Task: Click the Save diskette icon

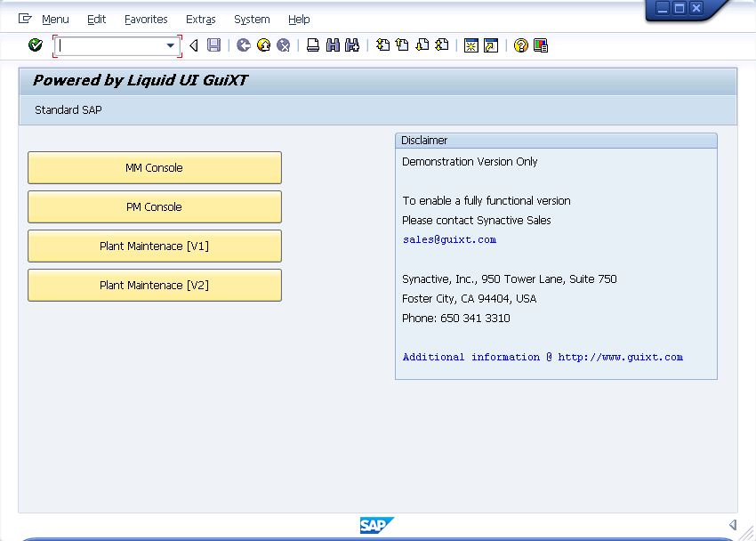Action: pyautogui.click(x=213, y=45)
